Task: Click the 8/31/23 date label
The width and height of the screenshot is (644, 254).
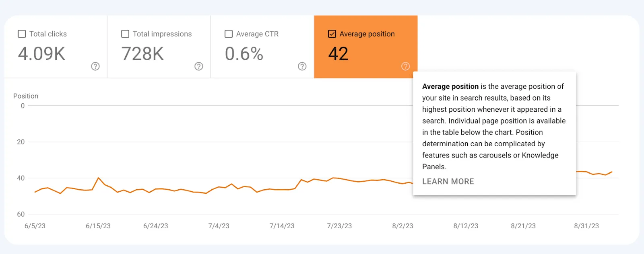Action: (586, 226)
